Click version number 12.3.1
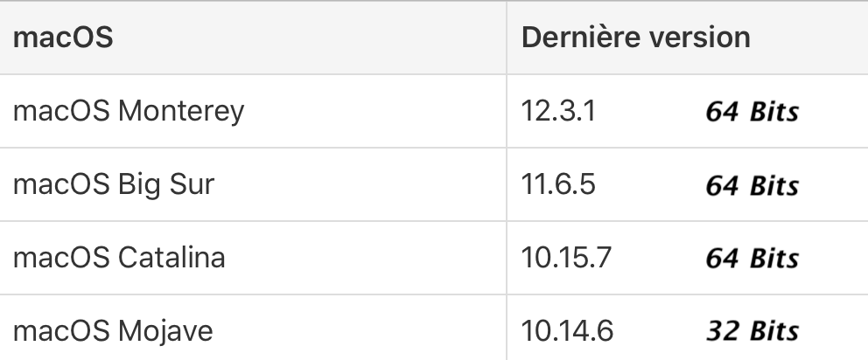The image size is (868, 360). (558, 112)
